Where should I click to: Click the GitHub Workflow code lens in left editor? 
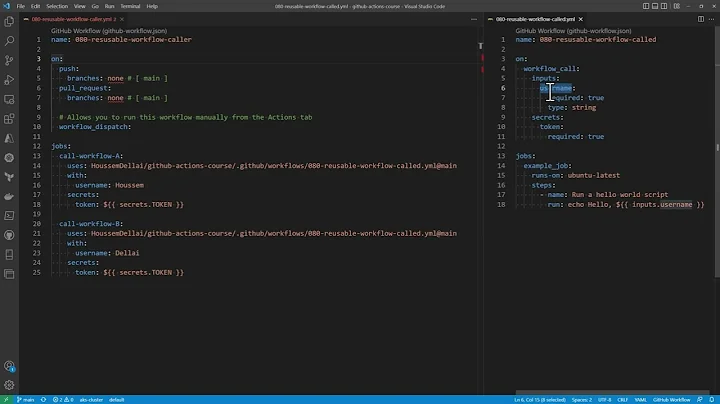(109, 31)
